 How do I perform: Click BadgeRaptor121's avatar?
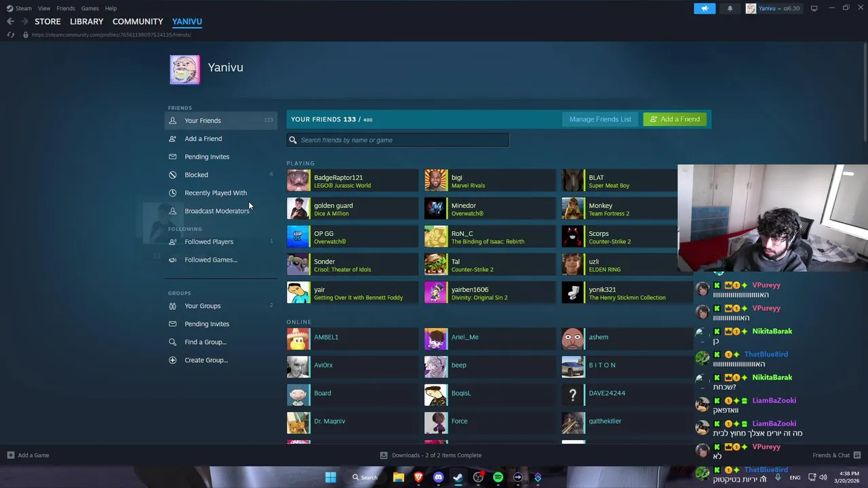(298, 181)
